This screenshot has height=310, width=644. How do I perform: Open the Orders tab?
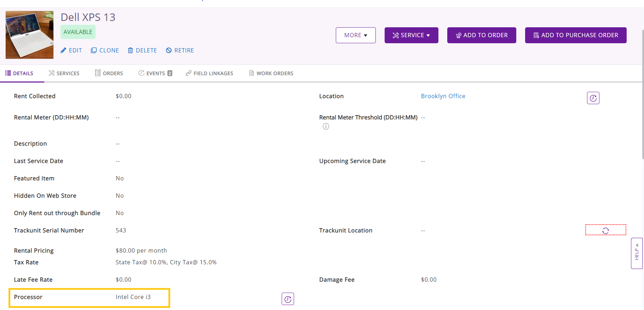pyautogui.click(x=109, y=73)
